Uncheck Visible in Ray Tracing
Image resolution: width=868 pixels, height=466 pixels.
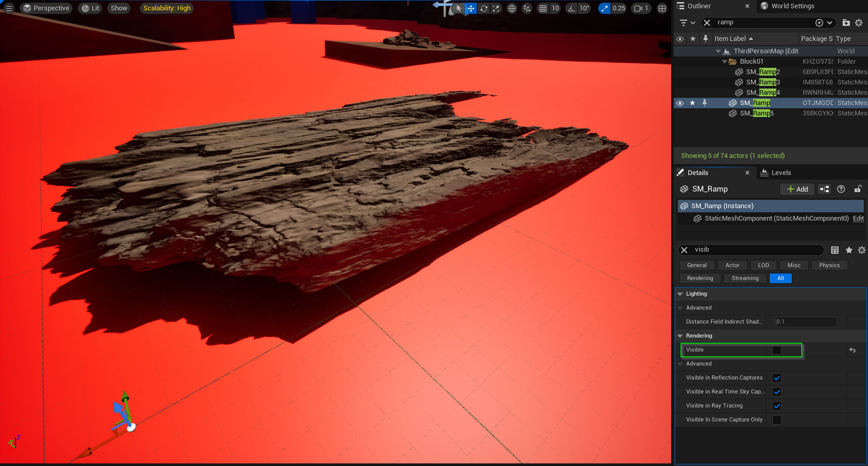click(777, 406)
